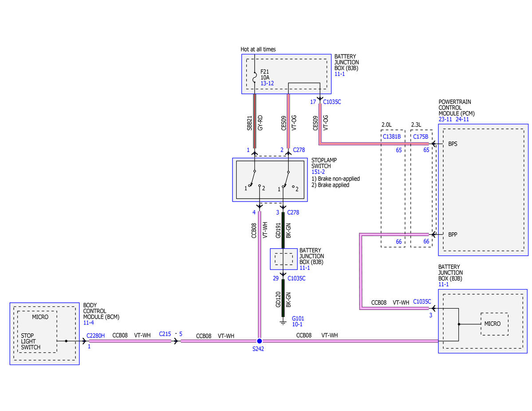Click the ground symbol beside G101
Image resolution: width=532 pixels, height=411 pixels.
point(283,321)
